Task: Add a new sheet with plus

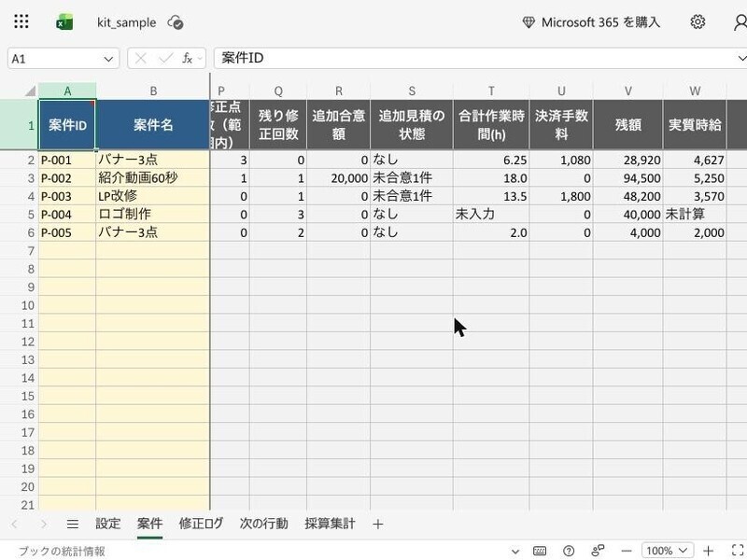Action: pos(378,525)
